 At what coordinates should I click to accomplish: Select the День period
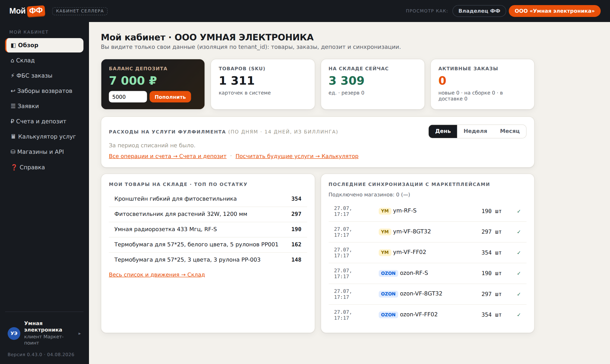443,131
